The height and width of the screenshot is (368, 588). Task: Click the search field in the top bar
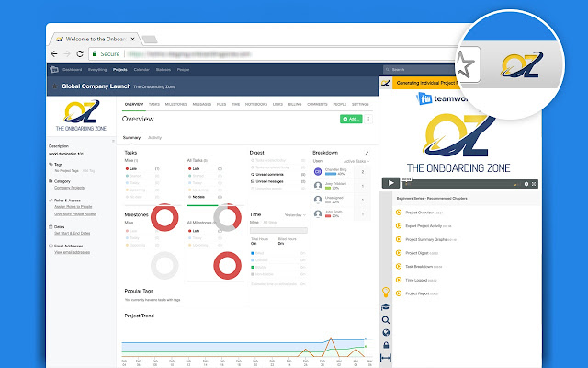tap(418, 70)
